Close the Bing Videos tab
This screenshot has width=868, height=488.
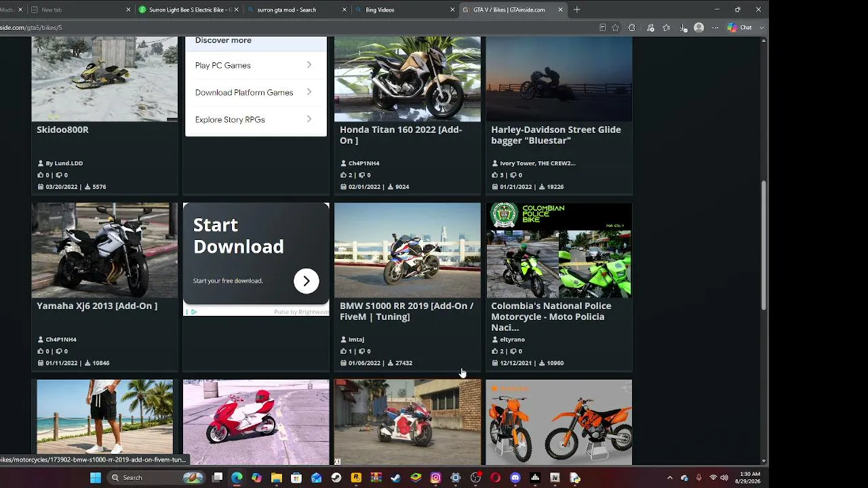coord(452,9)
